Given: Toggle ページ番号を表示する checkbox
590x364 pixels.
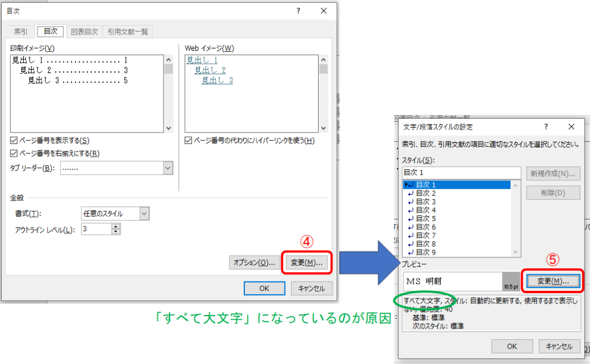Looking at the screenshot, I should point(14,141).
